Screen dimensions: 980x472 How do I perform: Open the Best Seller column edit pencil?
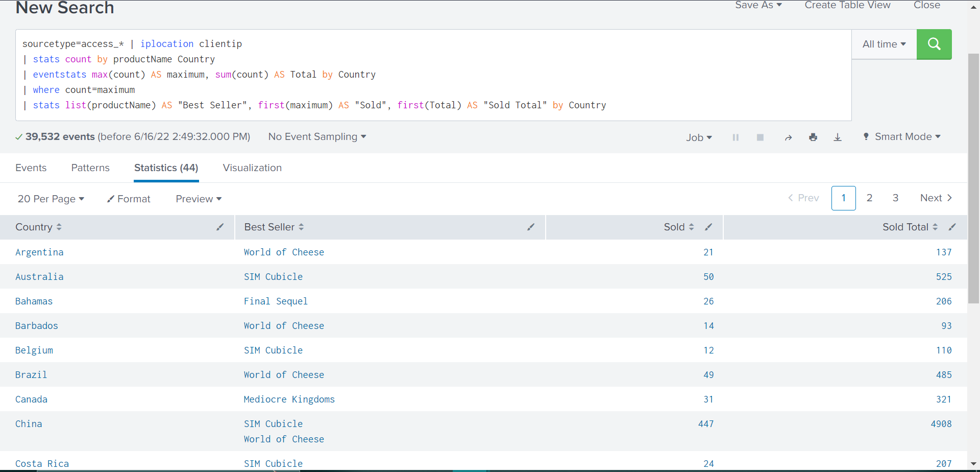coord(531,227)
